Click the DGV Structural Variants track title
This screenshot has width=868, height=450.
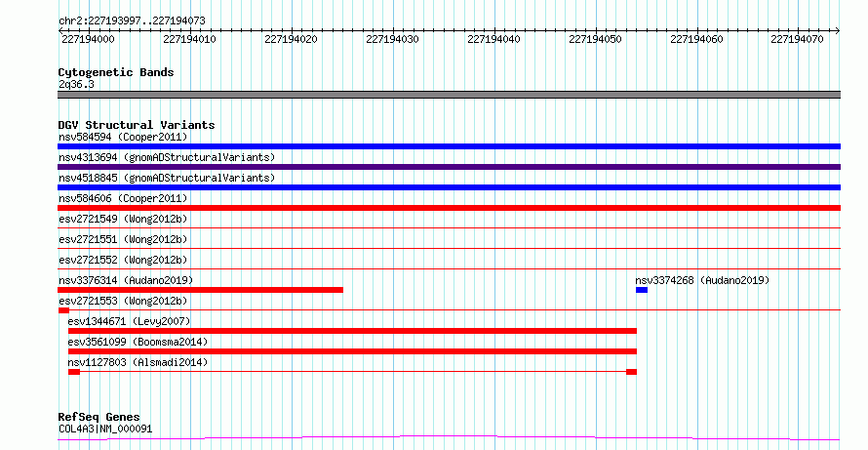(137, 125)
